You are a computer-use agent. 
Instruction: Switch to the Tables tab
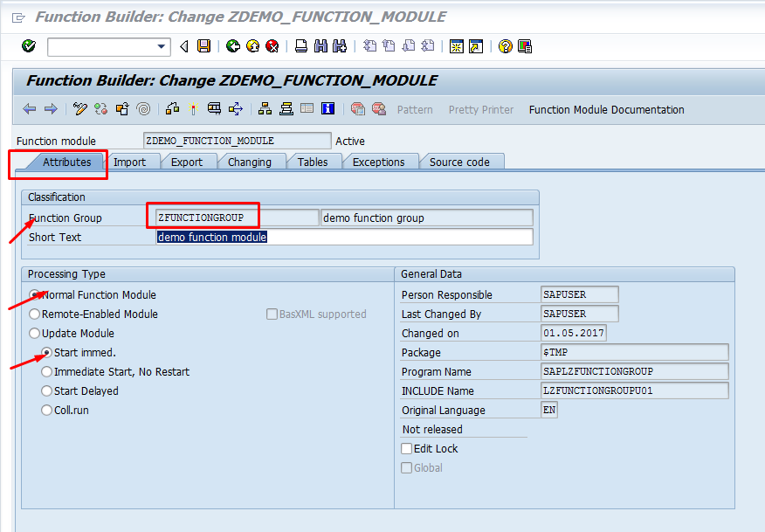coord(314,162)
